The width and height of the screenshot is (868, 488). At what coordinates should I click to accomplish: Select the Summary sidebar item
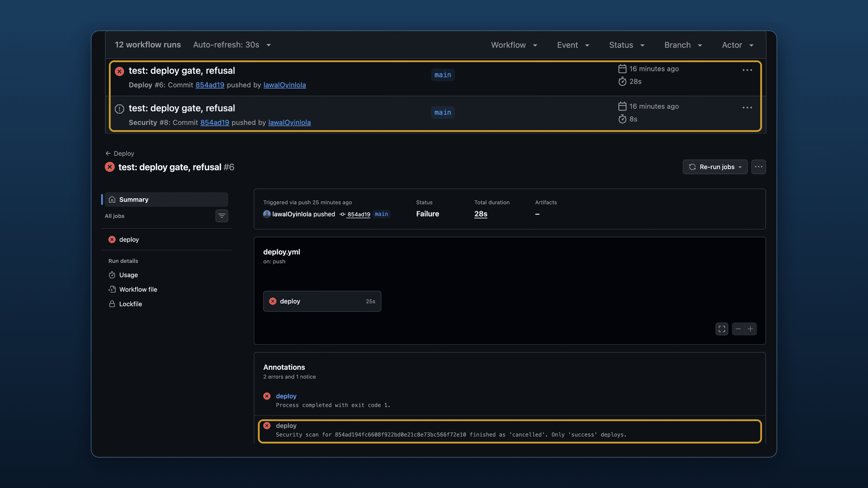(x=166, y=200)
